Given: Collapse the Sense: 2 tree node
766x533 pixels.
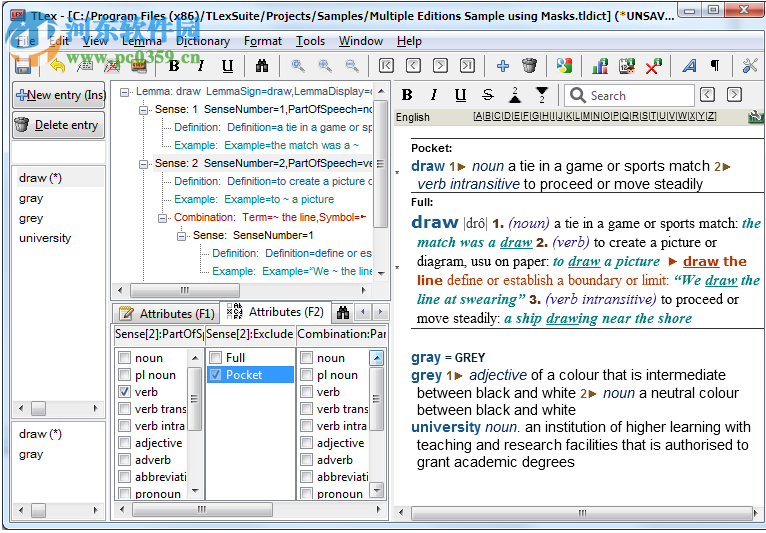Looking at the screenshot, I should pos(143,163).
